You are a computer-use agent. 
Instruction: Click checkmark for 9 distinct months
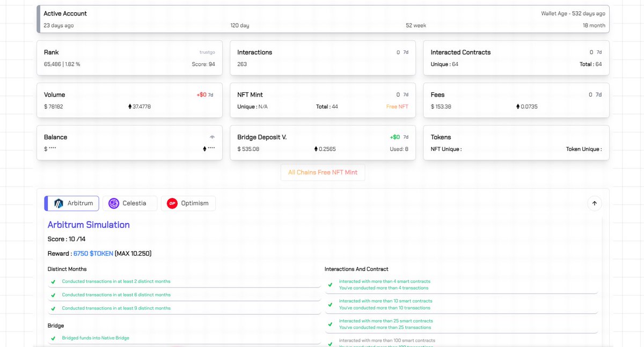tap(53, 308)
